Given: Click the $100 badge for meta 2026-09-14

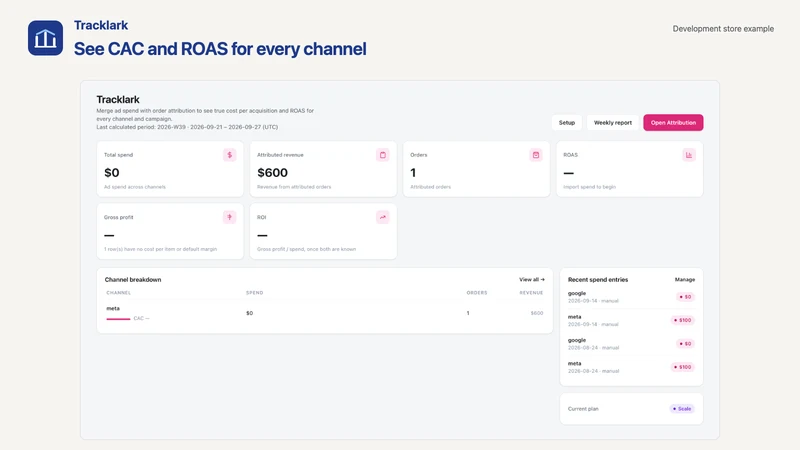Looking at the screenshot, I should (x=682, y=320).
